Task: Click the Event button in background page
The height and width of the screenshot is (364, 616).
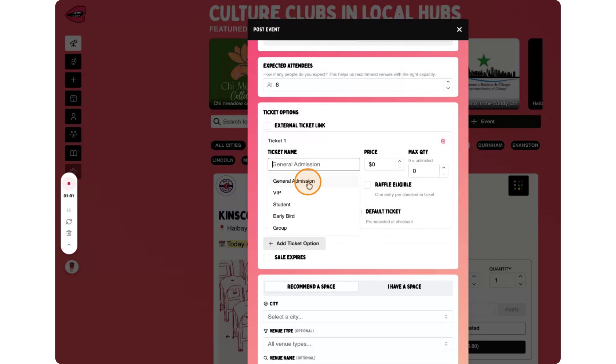Action: 504,122
